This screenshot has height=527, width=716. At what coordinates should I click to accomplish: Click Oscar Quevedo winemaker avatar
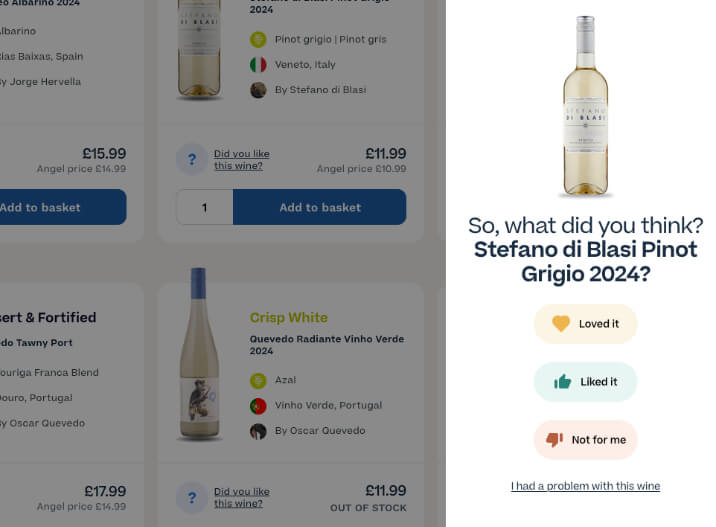(258, 431)
